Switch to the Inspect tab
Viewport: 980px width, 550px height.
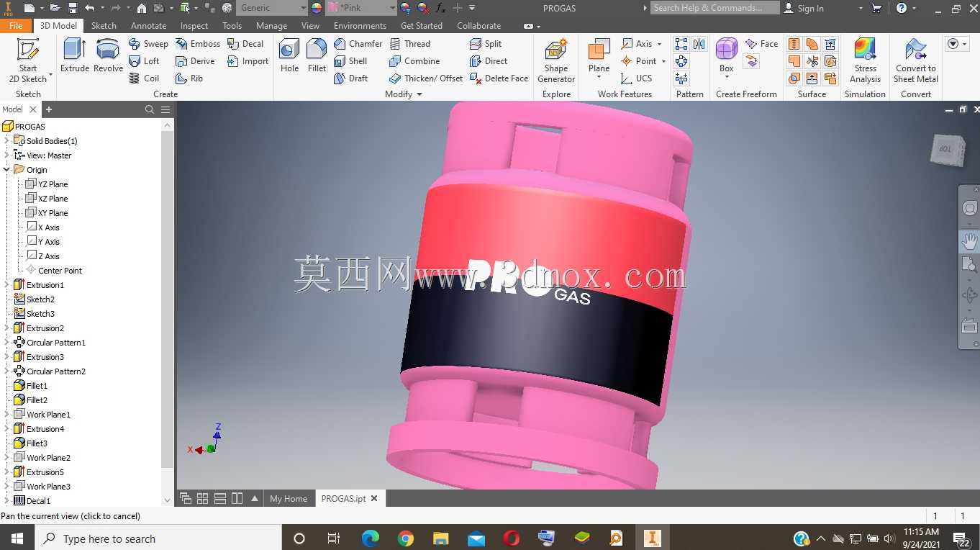pos(194,26)
